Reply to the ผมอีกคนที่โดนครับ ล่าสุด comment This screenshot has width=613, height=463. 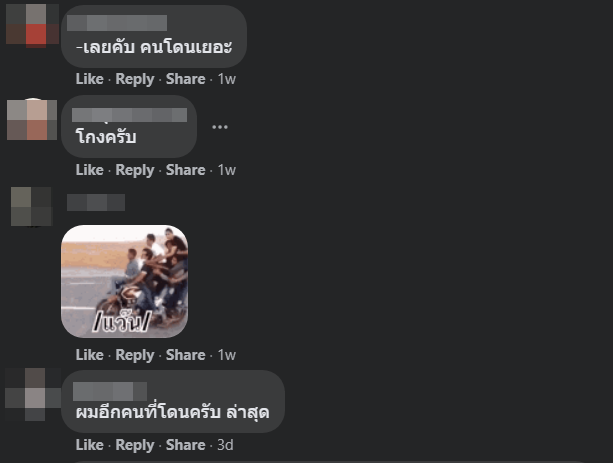135,445
